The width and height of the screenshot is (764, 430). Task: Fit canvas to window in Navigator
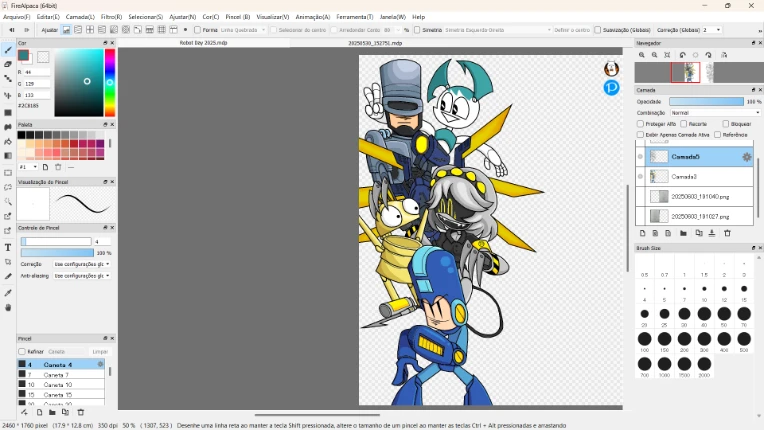tap(667, 55)
